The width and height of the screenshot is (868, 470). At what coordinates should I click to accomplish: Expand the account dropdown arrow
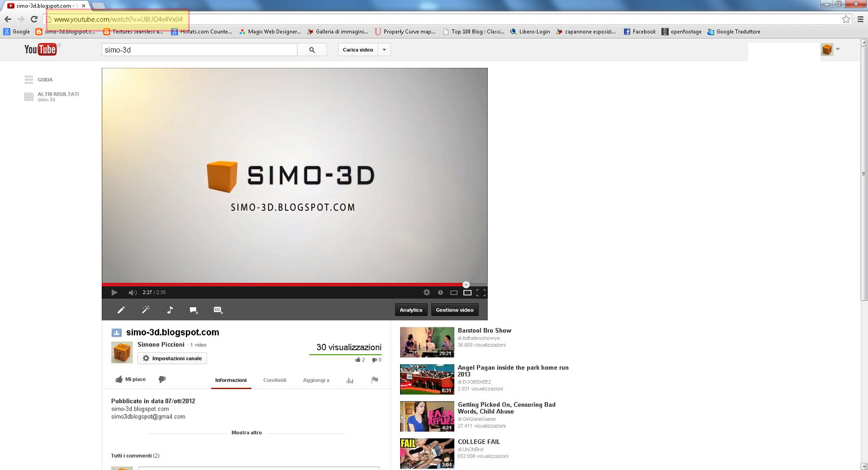(837, 49)
